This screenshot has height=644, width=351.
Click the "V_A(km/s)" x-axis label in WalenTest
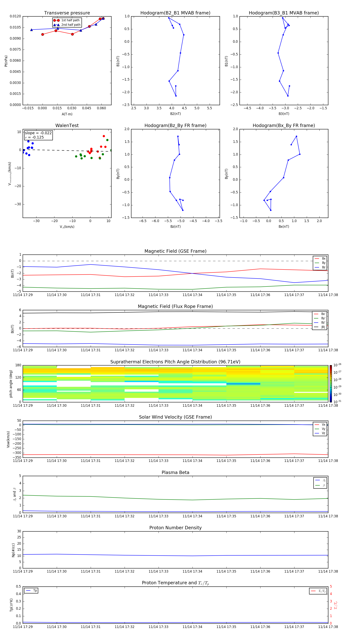(67, 227)
